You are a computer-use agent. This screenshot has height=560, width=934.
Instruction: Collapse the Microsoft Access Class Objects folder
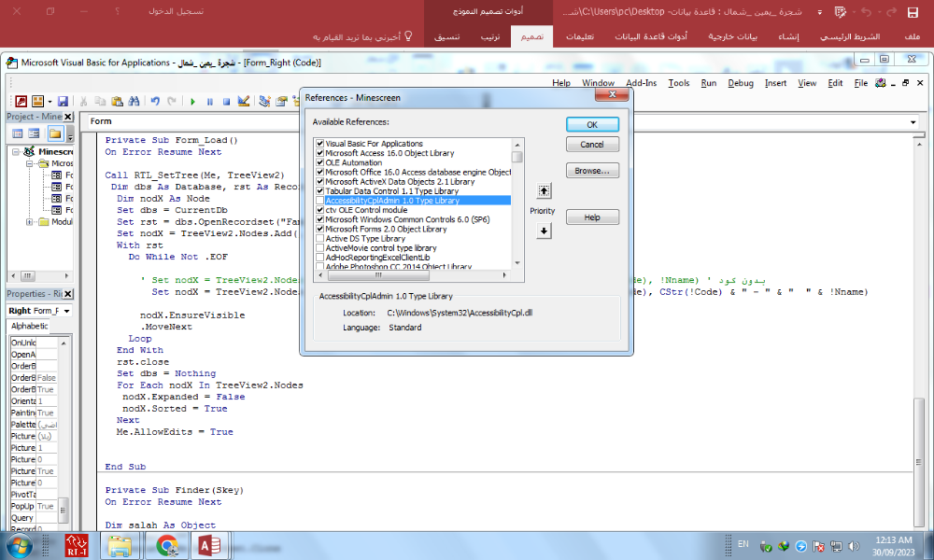tap(29, 163)
